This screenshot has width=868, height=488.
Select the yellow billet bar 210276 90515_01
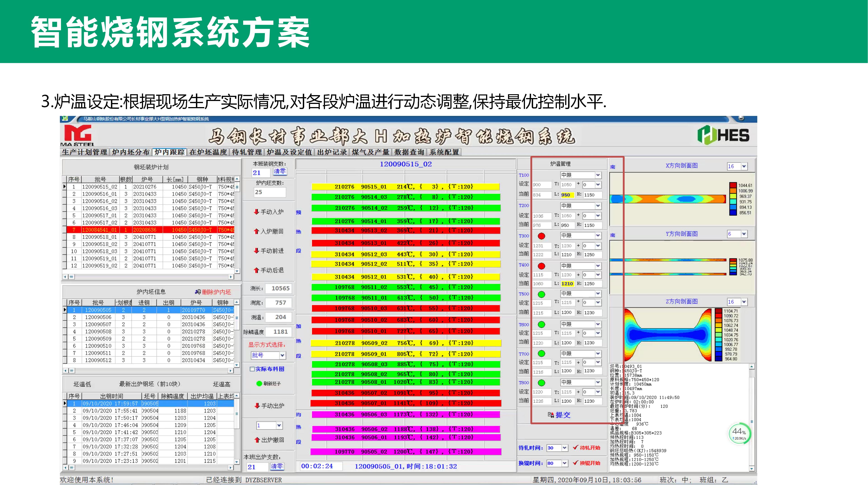point(405,187)
